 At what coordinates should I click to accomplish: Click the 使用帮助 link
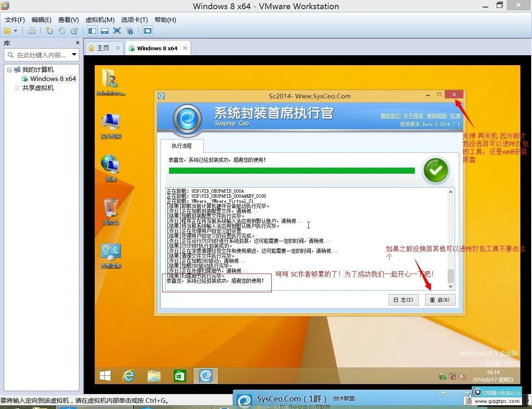pos(436,116)
